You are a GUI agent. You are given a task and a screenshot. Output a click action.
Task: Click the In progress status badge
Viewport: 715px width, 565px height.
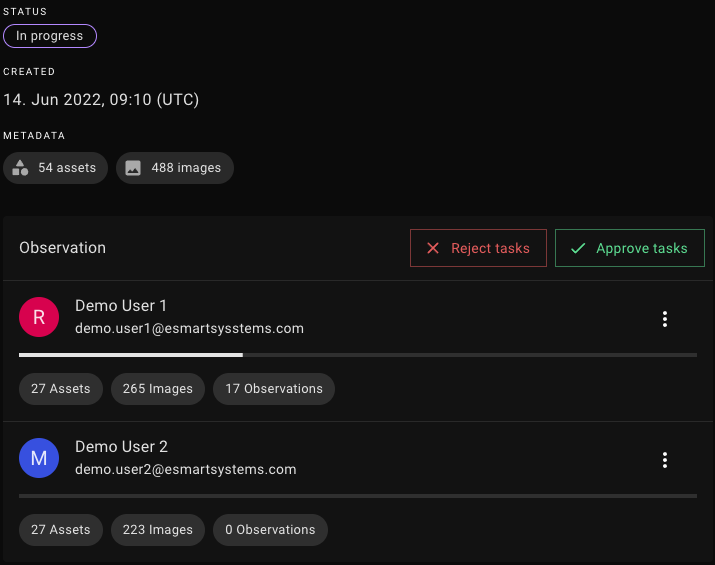point(50,36)
